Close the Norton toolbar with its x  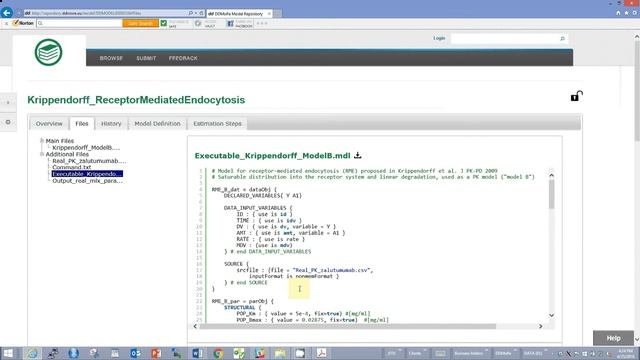(6, 24)
